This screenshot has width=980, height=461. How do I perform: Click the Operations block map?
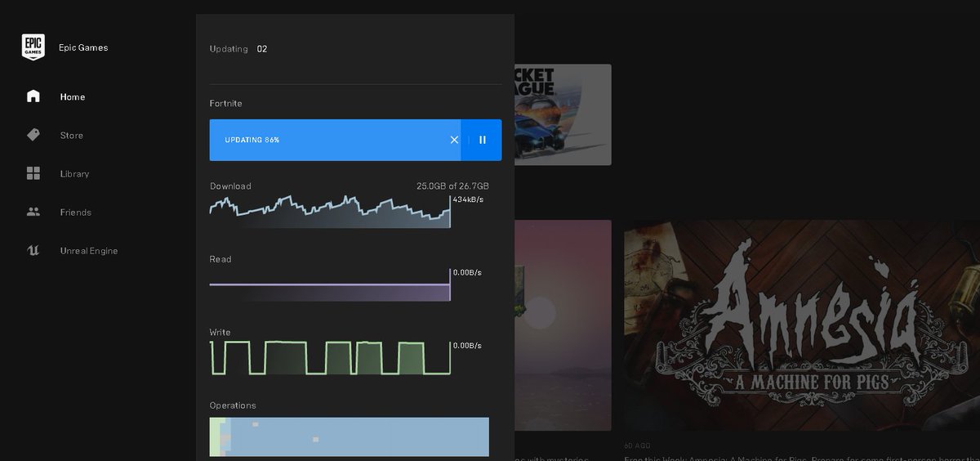pos(350,436)
